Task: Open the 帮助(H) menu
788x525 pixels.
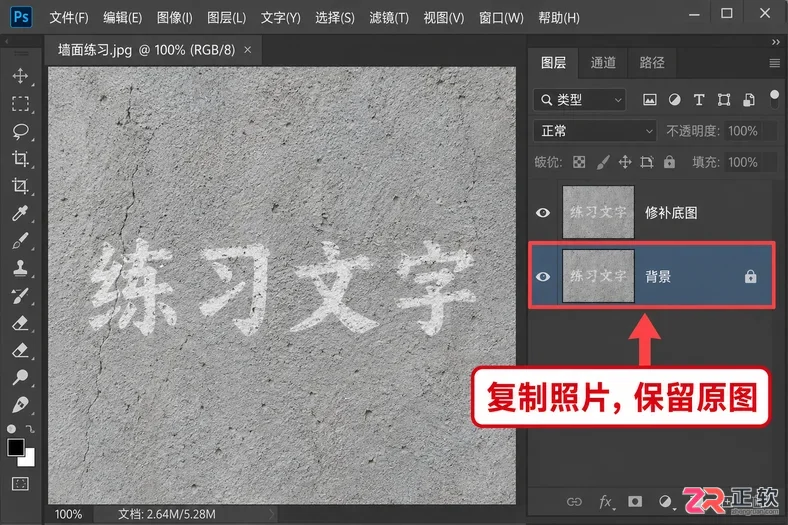Action: coord(559,18)
